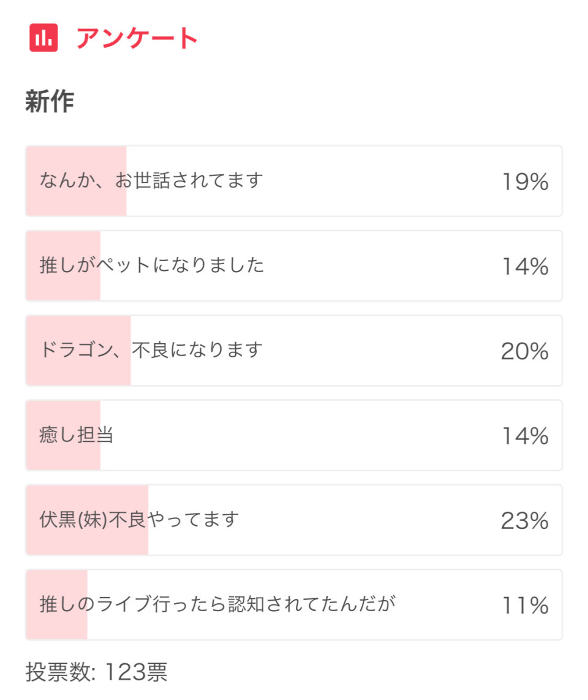Select option ドラゴン、不良になります

click(294, 351)
